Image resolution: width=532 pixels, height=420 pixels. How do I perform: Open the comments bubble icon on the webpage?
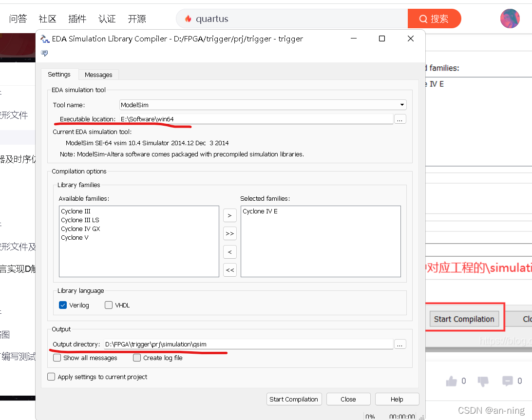click(x=508, y=381)
